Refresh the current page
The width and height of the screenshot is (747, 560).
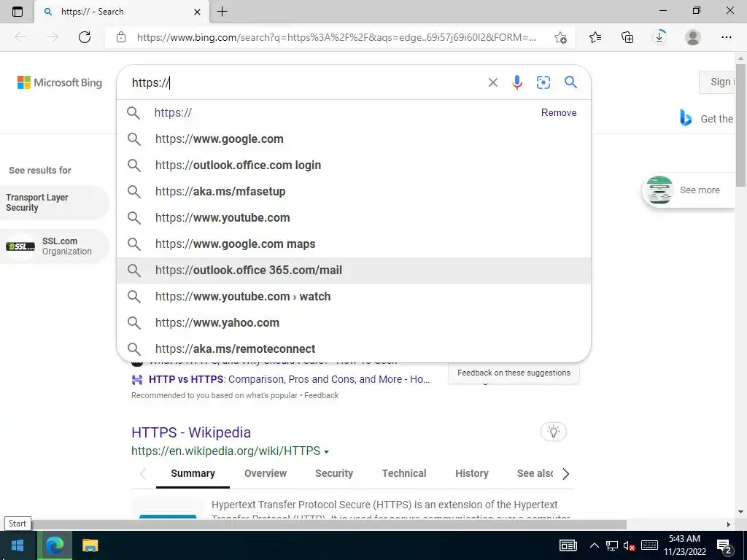point(85,37)
